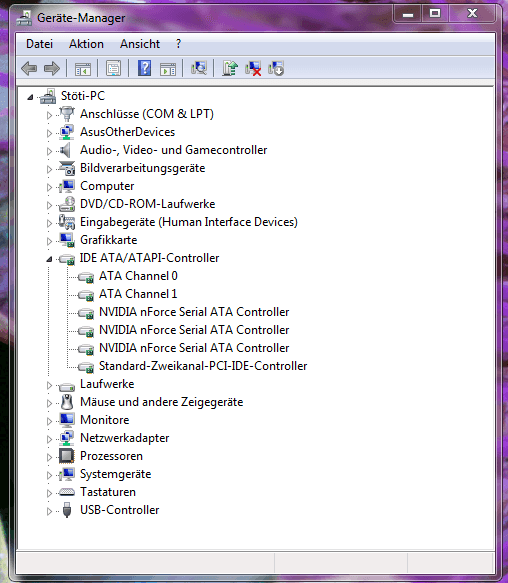This screenshot has width=508, height=583.
Task: Expand the AsusOtherDevices node
Action: [x=49, y=133]
